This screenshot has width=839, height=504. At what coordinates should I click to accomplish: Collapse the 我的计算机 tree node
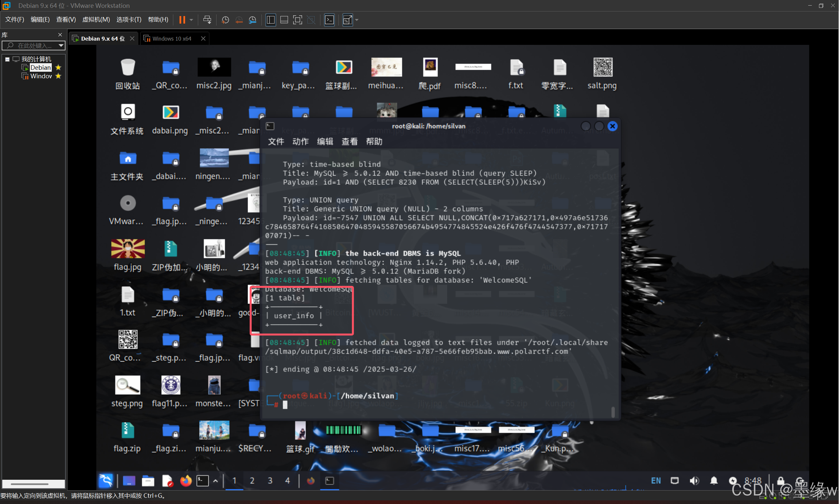[x=7, y=59]
